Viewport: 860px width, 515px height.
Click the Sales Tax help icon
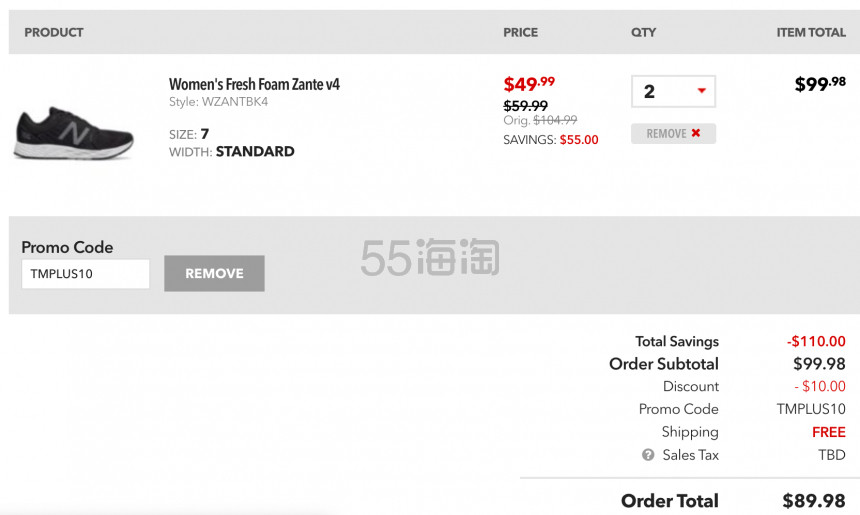tap(648, 455)
